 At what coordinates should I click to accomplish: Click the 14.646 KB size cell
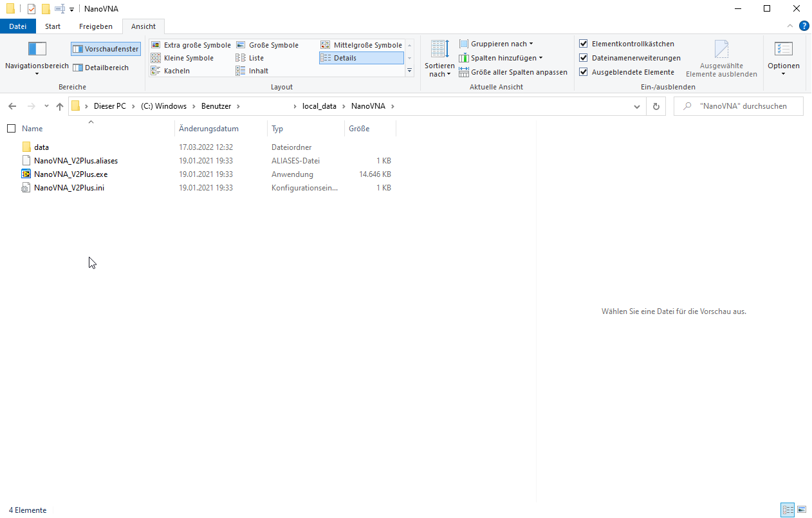[375, 174]
